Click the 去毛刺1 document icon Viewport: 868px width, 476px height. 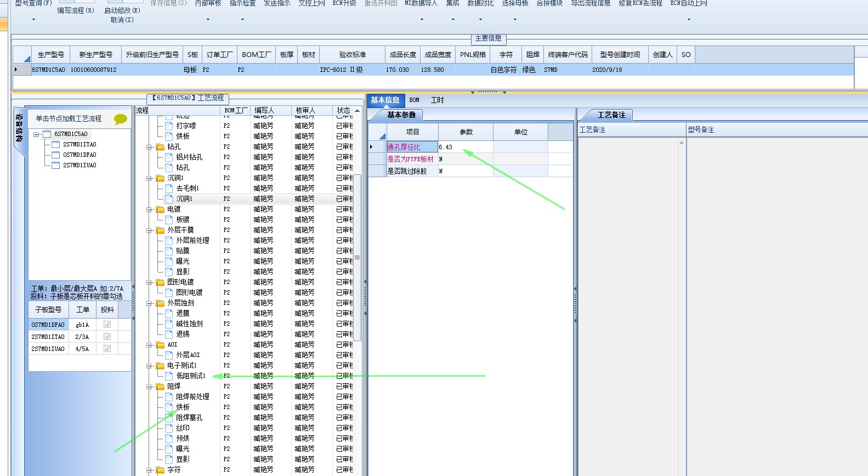pos(169,188)
